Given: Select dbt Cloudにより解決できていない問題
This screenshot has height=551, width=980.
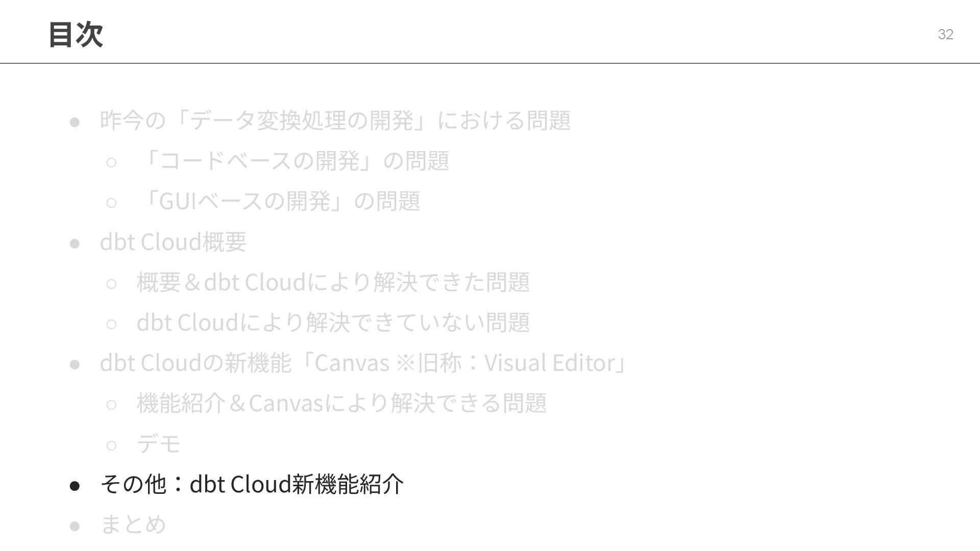Looking at the screenshot, I should tap(333, 322).
